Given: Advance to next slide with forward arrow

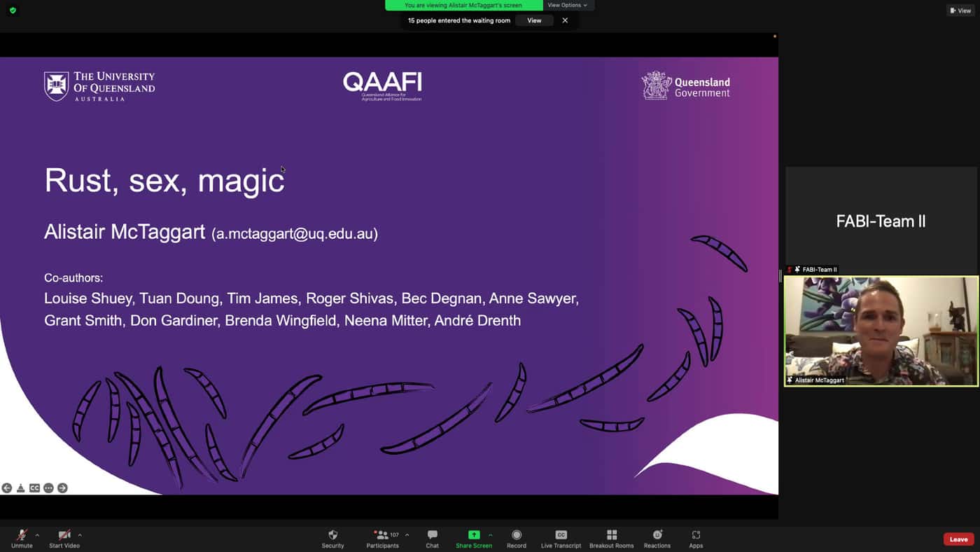Looking at the screenshot, I should (62, 488).
